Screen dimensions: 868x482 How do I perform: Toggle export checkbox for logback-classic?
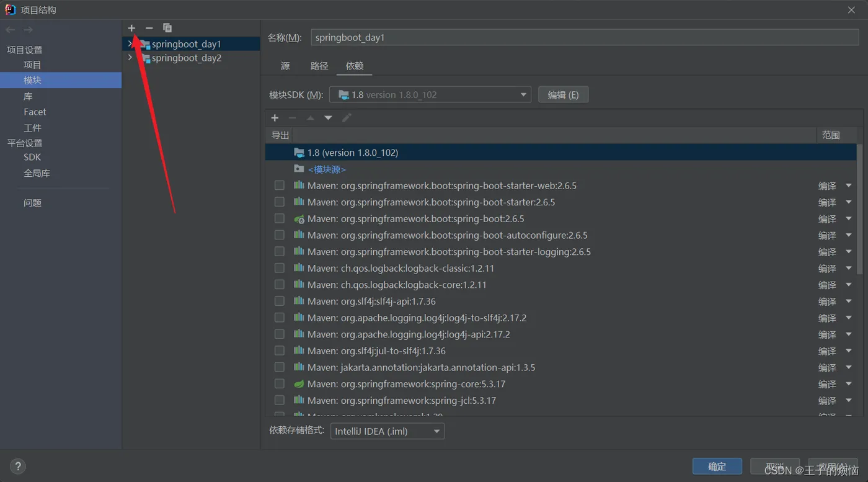pyautogui.click(x=280, y=268)
